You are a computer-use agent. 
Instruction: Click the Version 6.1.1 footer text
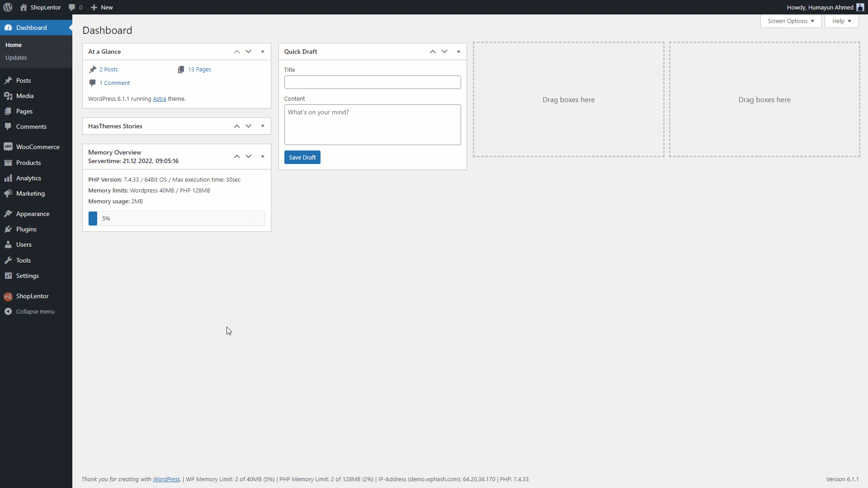coord(842,479)
